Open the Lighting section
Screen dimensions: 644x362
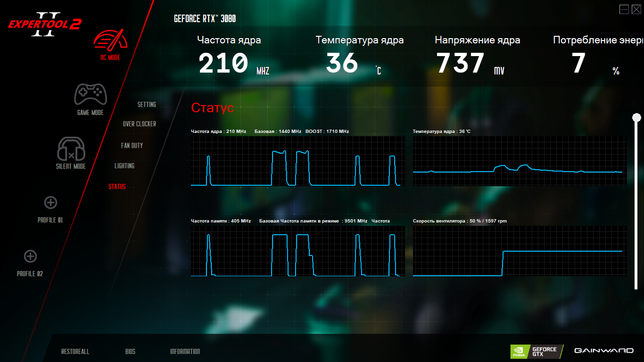click(x=124, y=166)
